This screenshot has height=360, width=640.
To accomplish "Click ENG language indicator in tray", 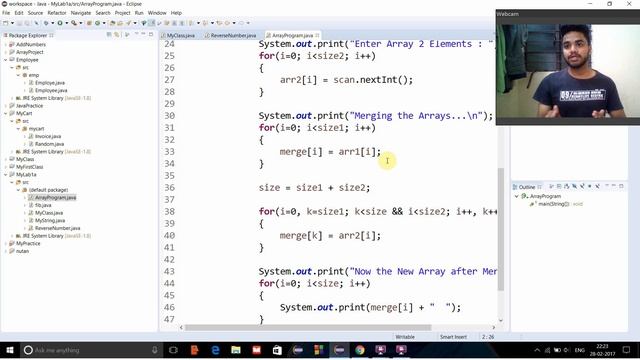I will coord(579,350).
